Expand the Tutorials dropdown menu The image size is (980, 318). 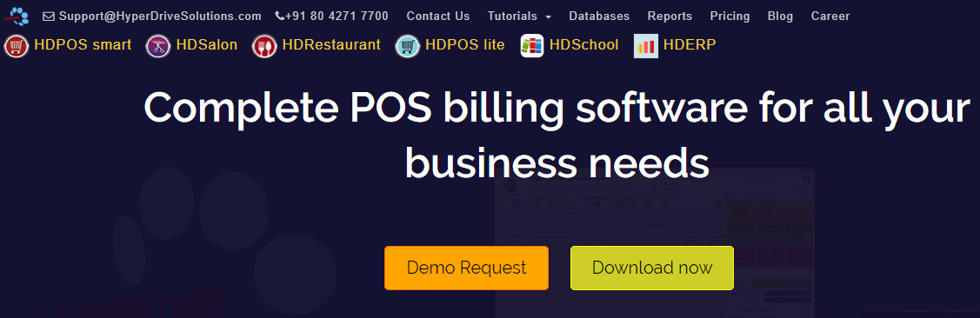point(519,17)
